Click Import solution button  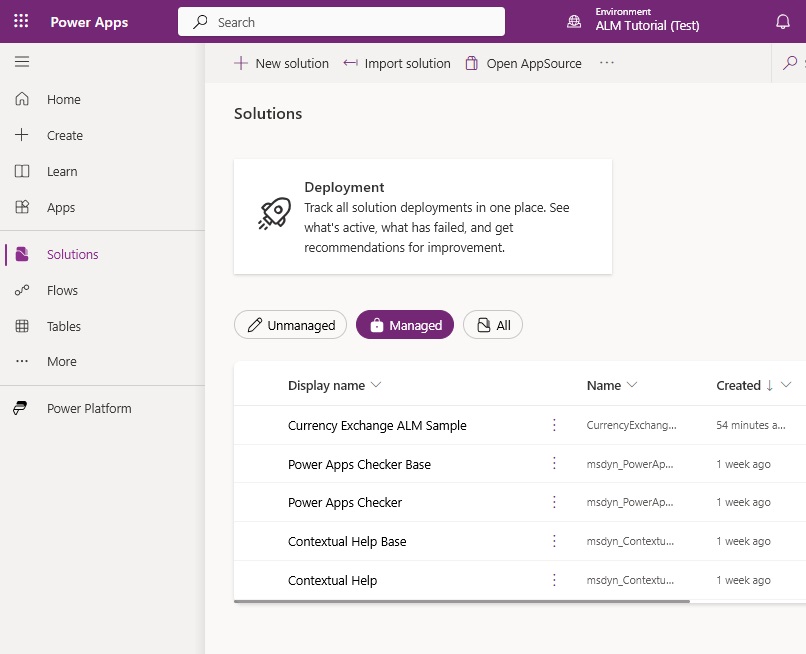click(x=397, y=63)
